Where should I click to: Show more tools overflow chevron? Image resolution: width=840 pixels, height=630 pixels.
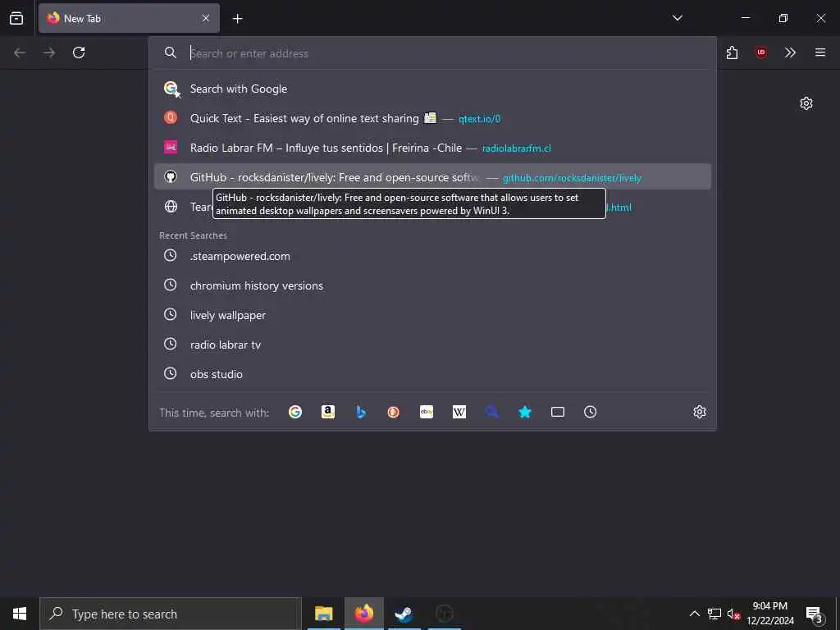tap(790, 52)
